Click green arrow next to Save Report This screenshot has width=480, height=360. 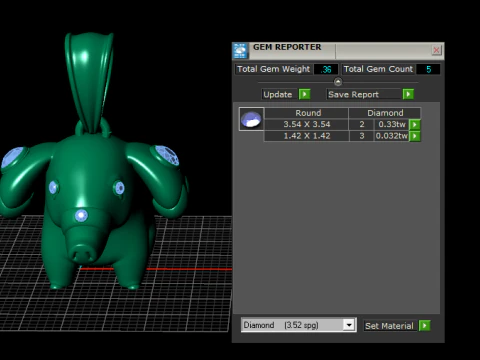pos(408,94)
